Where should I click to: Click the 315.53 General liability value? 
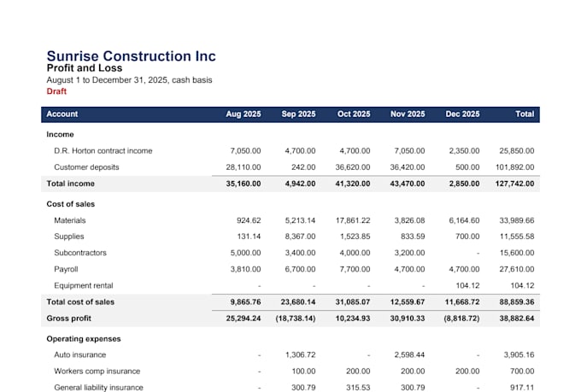tap(358, 388)
